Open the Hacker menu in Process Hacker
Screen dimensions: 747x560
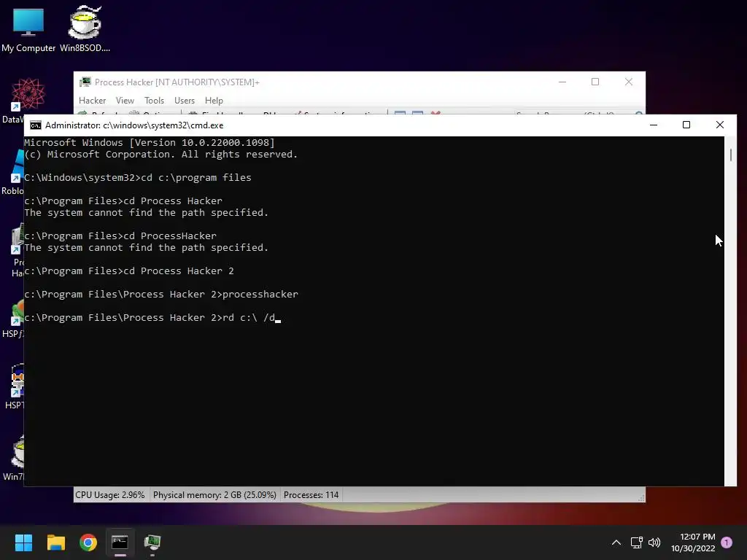[x=93, y=101]
